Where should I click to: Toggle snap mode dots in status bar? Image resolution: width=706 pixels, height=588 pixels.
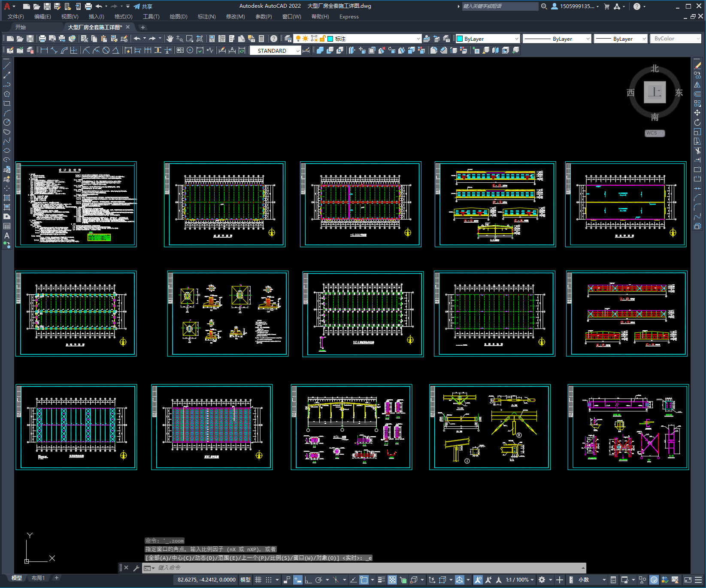point(269,580)
